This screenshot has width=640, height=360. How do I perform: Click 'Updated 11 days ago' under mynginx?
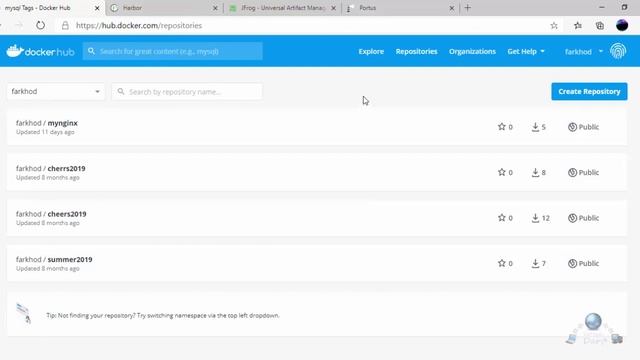click(x=45, y=132)
